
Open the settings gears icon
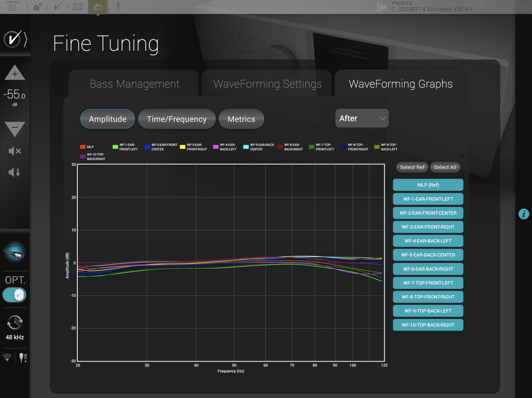pyautogui.click(x=37, y=7)
